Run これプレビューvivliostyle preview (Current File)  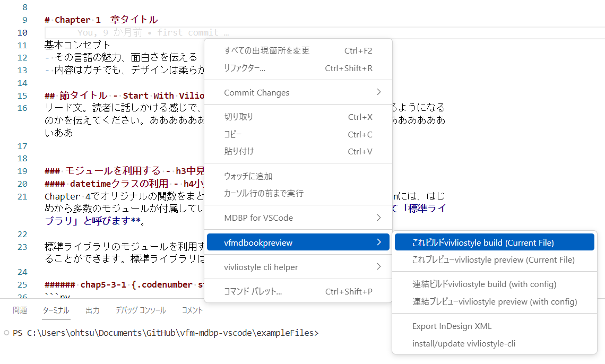[494, 260]
